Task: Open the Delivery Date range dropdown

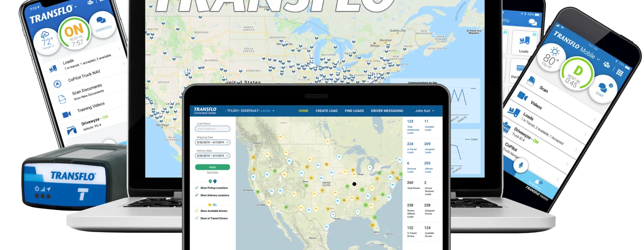Action: (213, 156)
